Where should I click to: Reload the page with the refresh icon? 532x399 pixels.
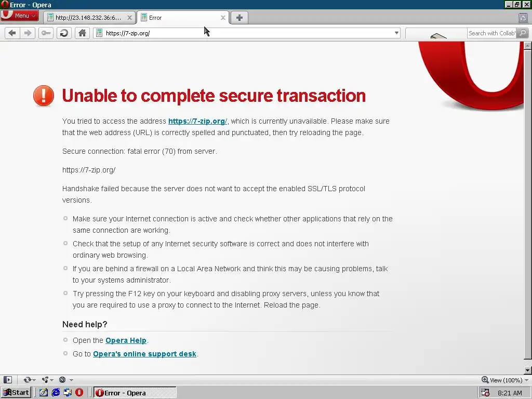coord(64,33)
